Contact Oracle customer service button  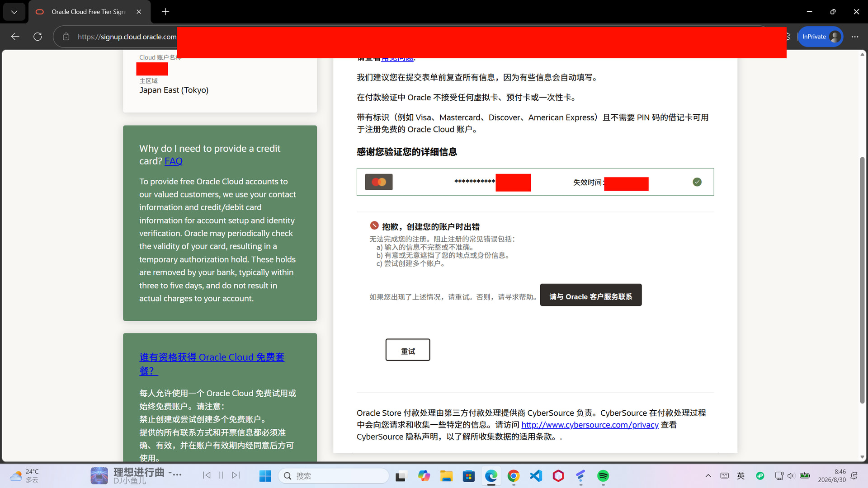click(x=591, y=295)
